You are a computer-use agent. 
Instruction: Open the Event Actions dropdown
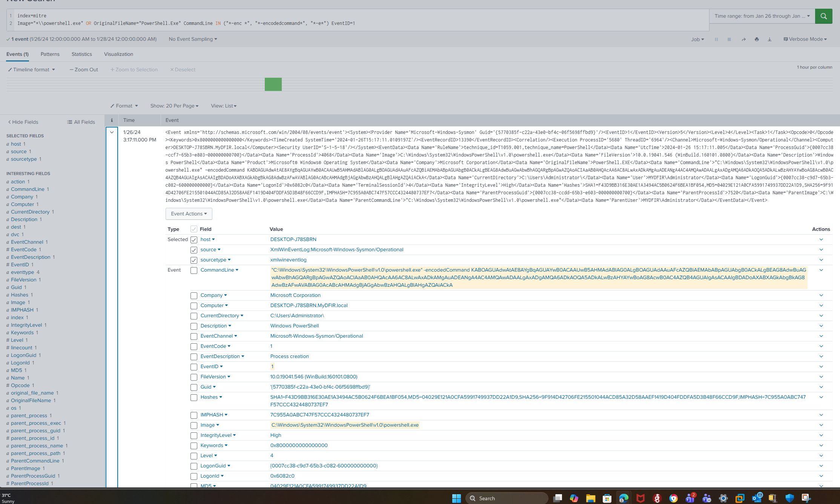(x=189, y=214)
